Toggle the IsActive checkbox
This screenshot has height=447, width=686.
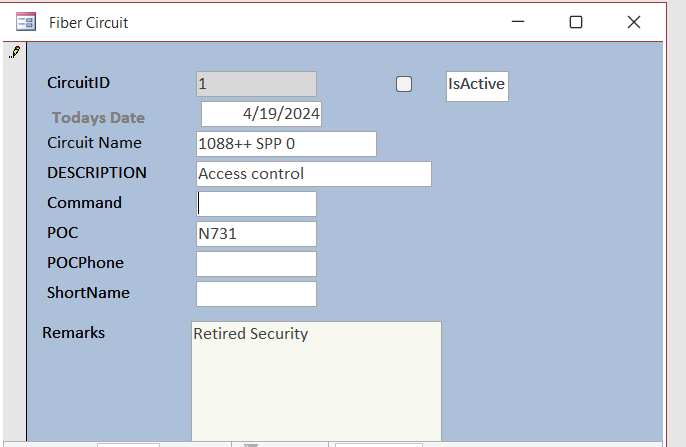[x=404, y=84]
